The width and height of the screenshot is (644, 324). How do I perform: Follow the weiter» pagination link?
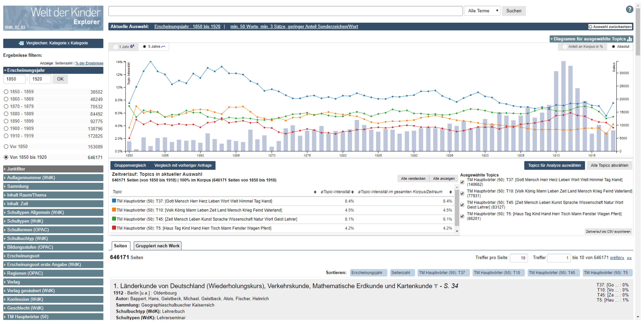pyautogui.click(x=617, y=258)
